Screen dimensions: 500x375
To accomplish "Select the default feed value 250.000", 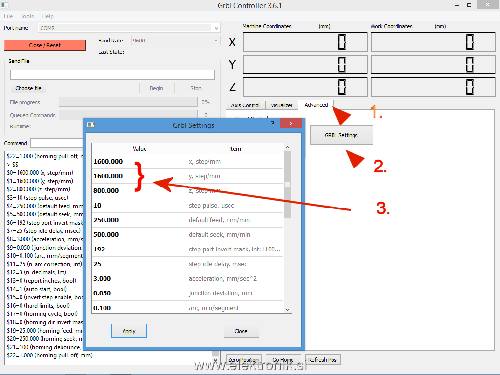I will tap(106, 220).
